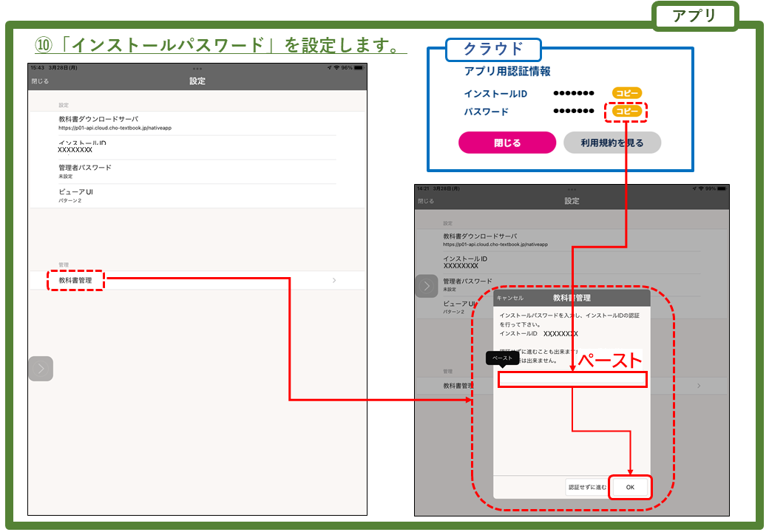
Task: Tap the ペースト popup bubble
Action: [502, 358]
